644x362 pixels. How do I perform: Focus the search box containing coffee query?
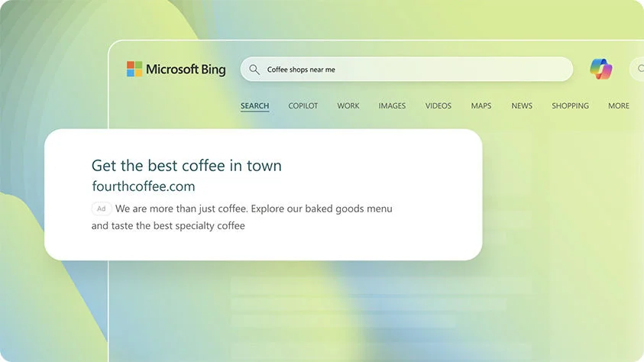tap(413, 69)
